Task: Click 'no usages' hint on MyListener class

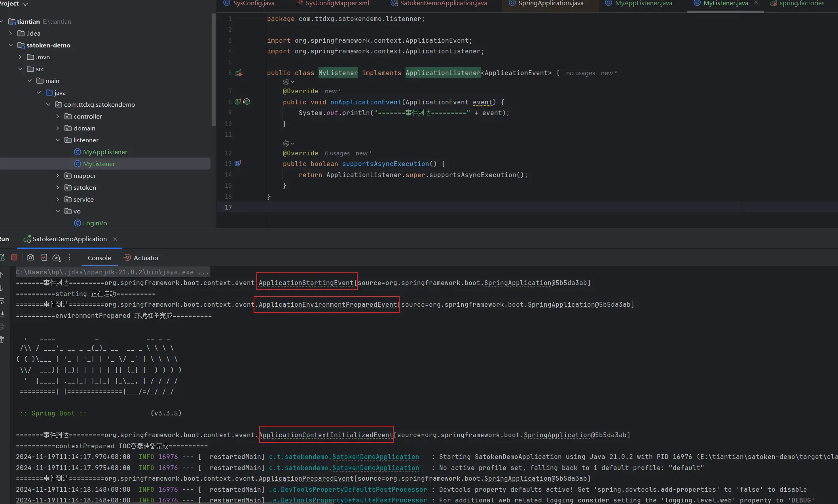Action: pos(580,73)
